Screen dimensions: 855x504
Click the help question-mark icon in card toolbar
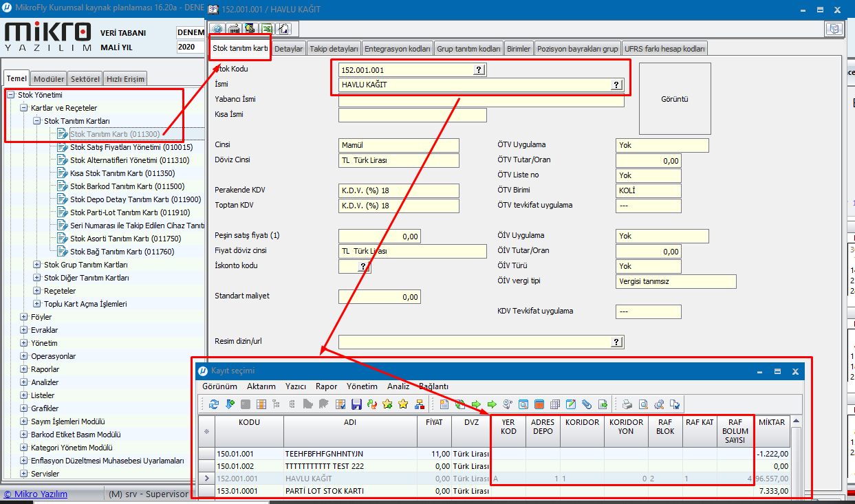coord(217,29)
